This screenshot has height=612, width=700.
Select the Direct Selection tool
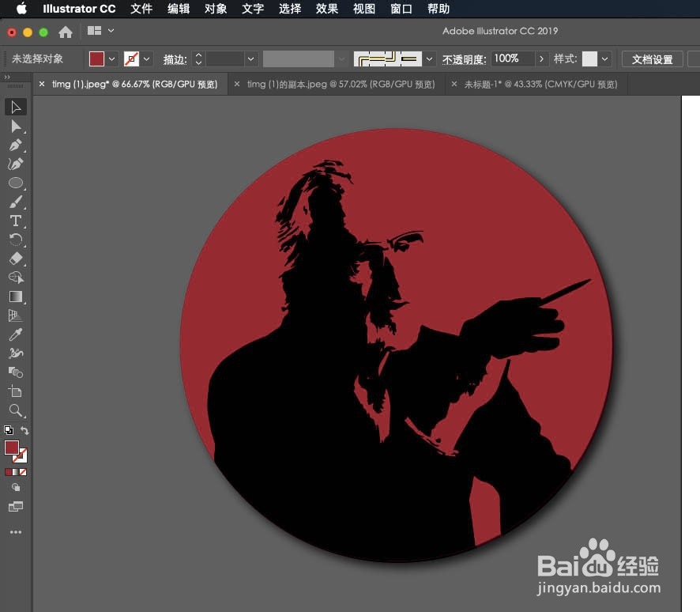click(16, 127)
